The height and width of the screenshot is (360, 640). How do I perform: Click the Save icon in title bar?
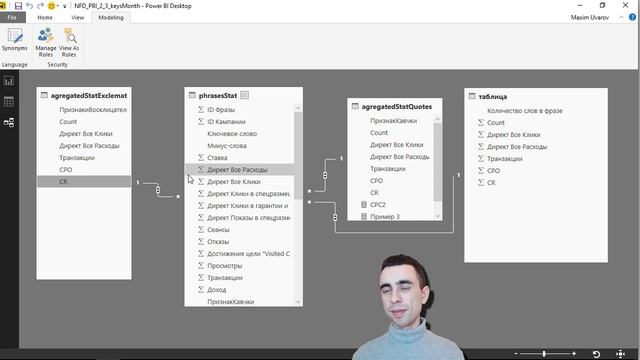click(x=18, y=6)
